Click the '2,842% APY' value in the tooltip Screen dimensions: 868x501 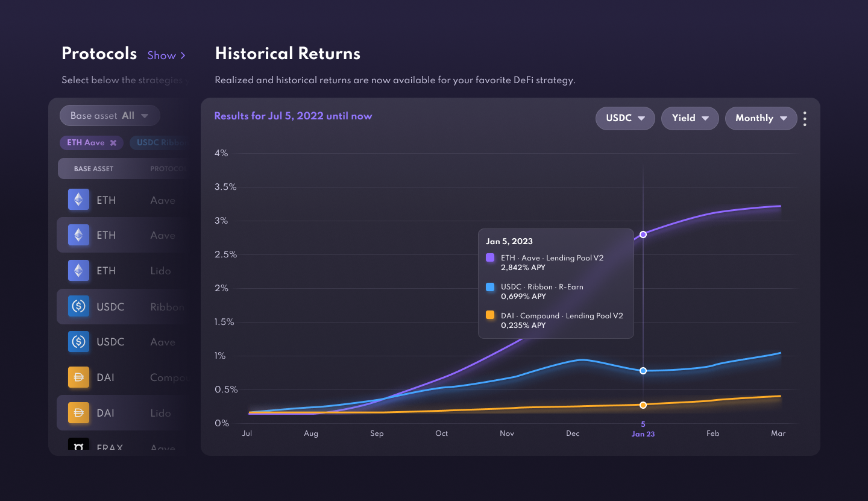pyautogui.click(x=523, y=267)
